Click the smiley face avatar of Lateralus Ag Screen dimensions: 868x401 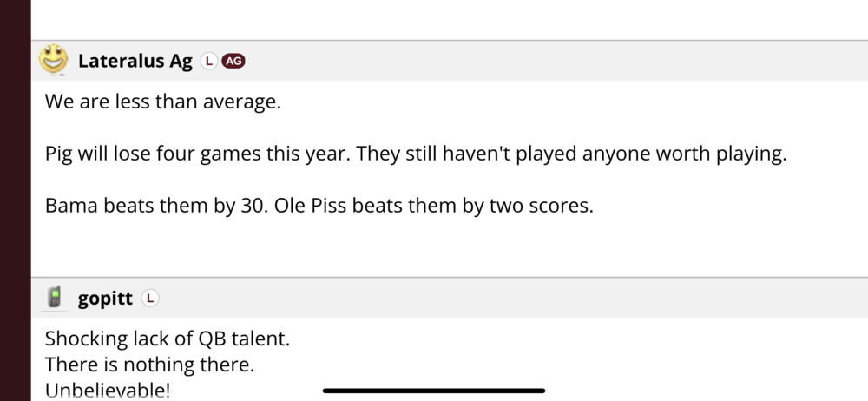click(54, 60)
